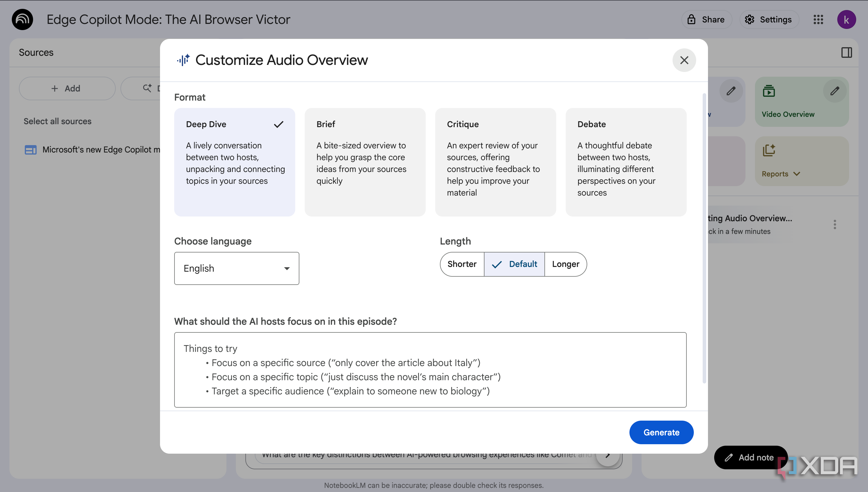Open Settings in the top bar

click(x=769, y=19)
